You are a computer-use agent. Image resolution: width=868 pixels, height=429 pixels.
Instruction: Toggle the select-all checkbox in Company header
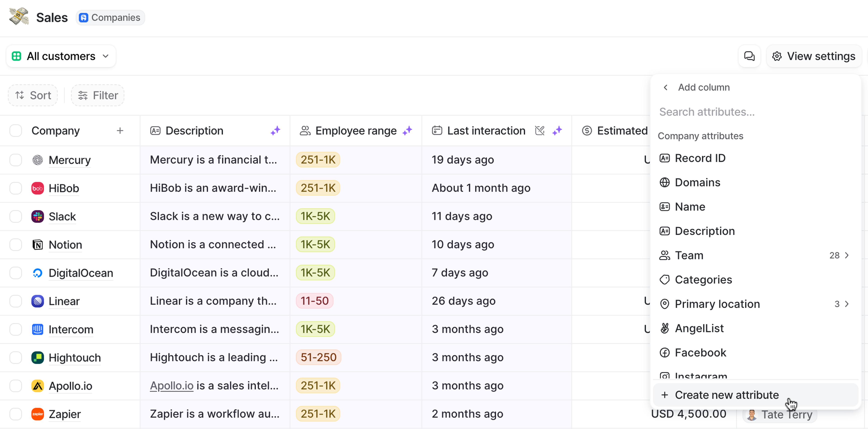coord(16,131)
